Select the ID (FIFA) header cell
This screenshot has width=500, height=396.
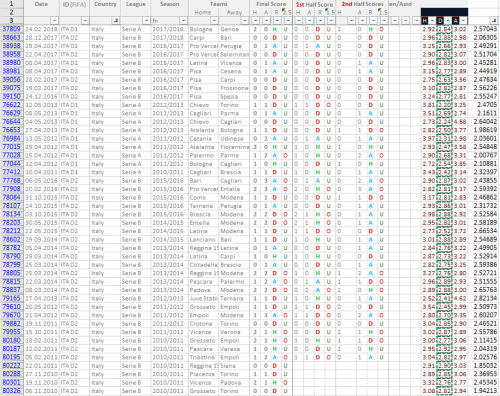(74, 4)
